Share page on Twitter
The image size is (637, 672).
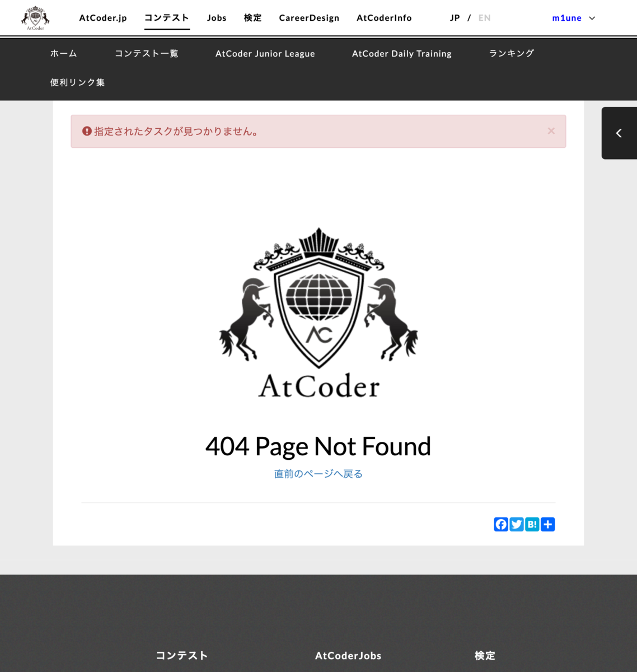(517, 524)
